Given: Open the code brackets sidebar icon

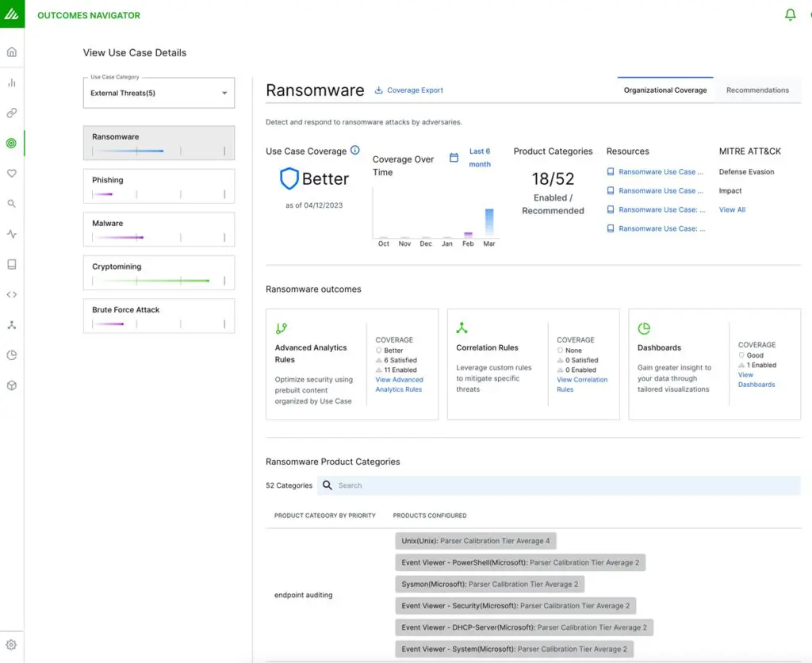Looking at the screenshot, I should click(x=11, y=294).
